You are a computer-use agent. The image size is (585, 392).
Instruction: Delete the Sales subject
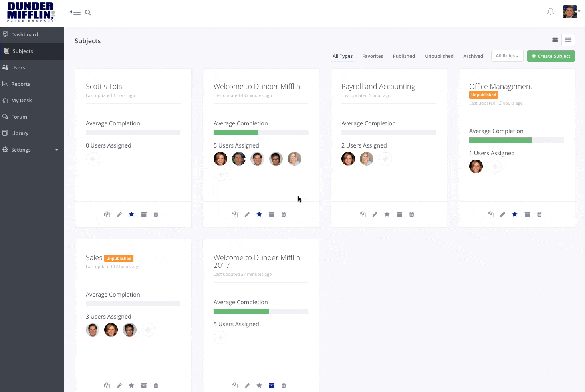tap(156, 386)
